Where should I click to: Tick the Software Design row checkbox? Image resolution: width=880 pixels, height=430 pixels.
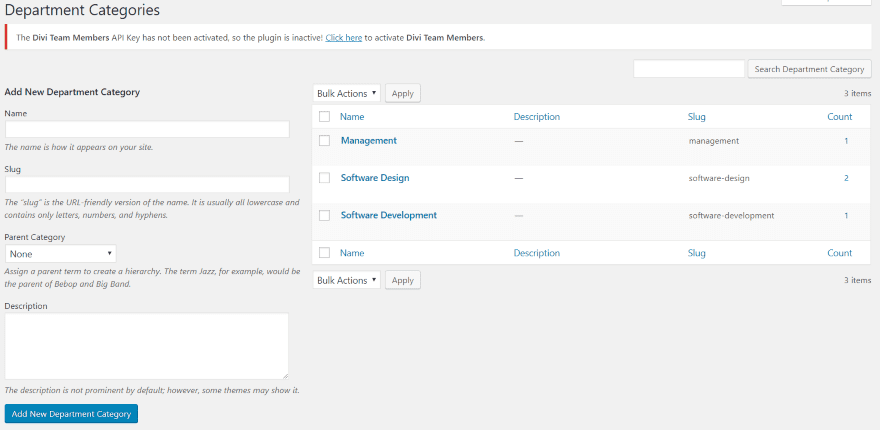324,178
